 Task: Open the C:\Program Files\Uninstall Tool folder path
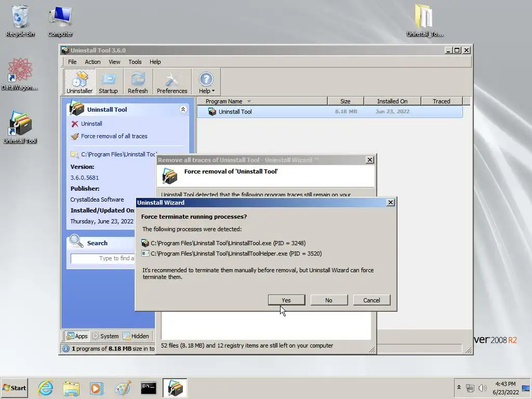pos(118,154)
